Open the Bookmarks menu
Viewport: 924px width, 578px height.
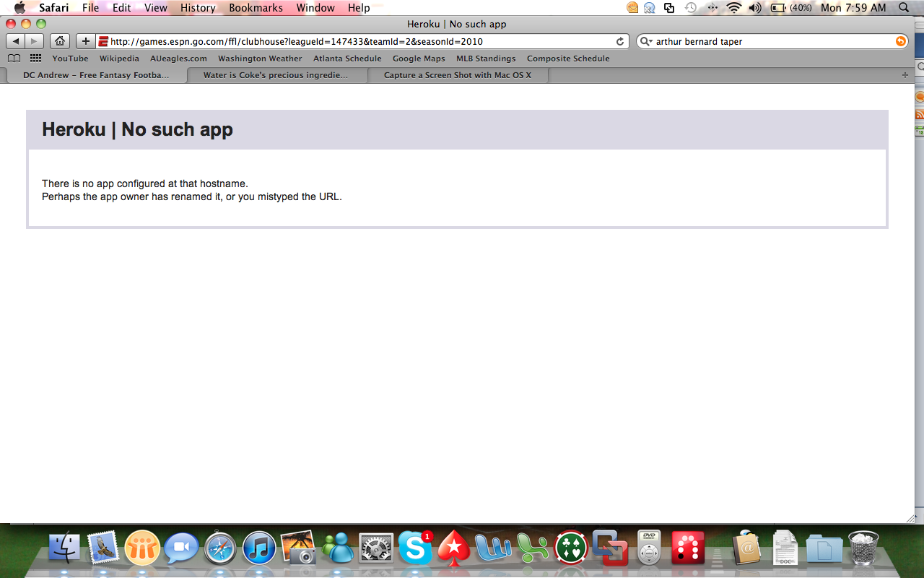point(256,8)
